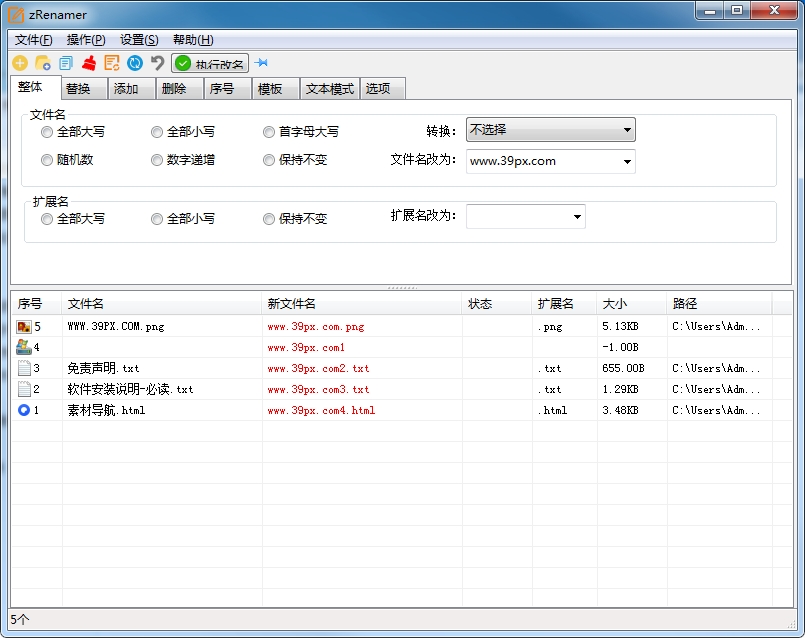Select the 整体 tab
The height and width of the screenshot is (638, 805).
click(x=35, y=87)
